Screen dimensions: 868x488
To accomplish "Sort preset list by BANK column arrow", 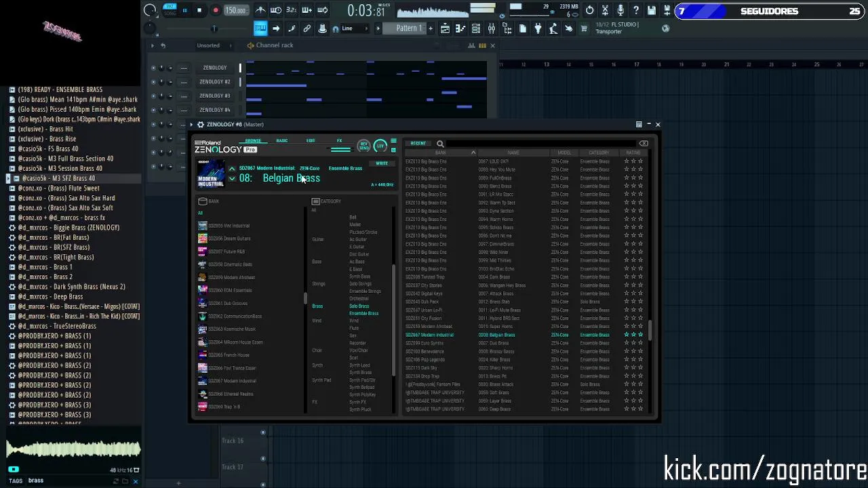I will click(x=473, y=152).
